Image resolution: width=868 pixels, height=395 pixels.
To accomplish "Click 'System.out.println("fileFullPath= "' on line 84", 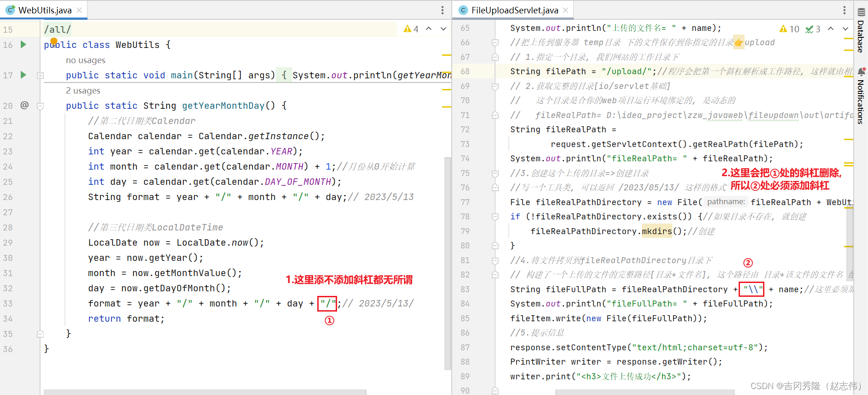I will click(599, 304).
